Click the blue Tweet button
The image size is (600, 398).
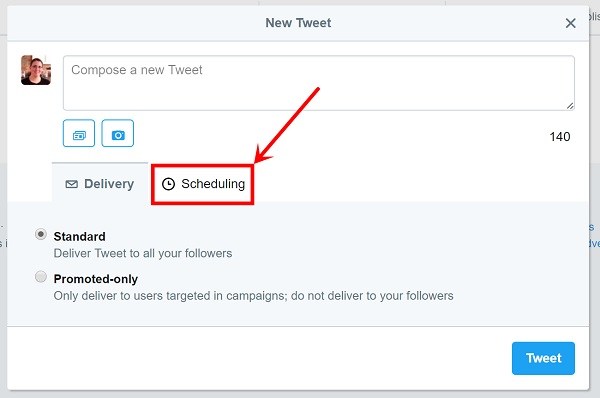[543, 358]
